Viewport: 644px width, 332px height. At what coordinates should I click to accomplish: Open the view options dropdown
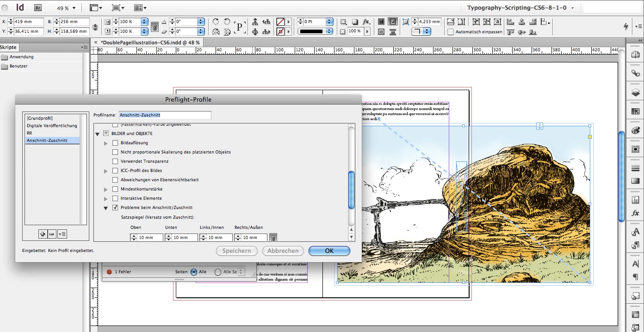pos(96,8)
